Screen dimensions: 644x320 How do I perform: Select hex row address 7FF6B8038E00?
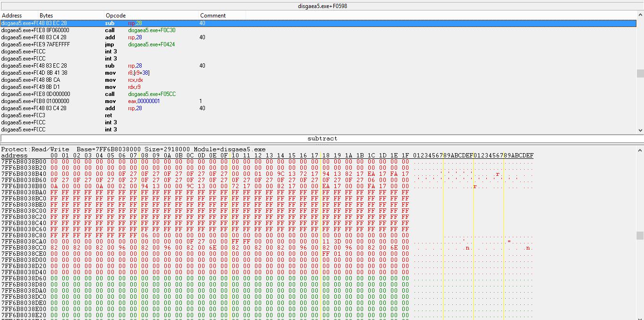click(x=24, y=309)
